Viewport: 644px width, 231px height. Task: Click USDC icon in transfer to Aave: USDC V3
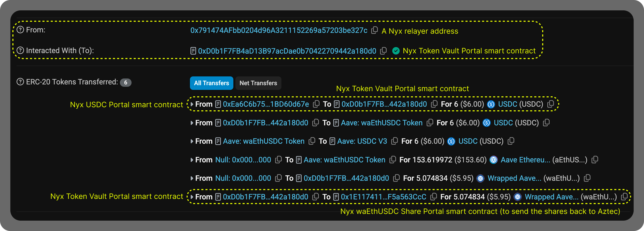click(451, 141)
